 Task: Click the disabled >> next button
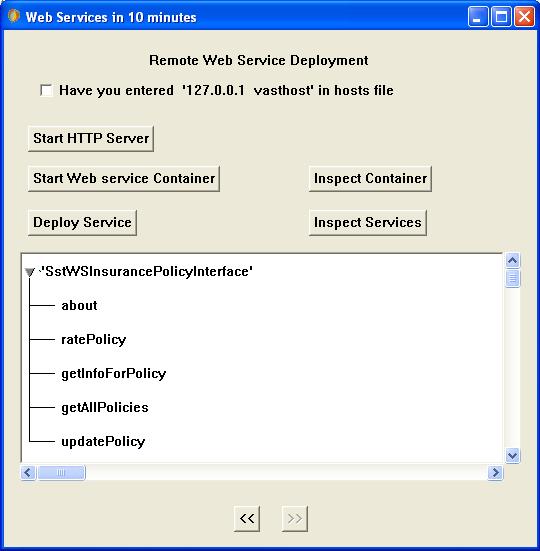point(294,519)
